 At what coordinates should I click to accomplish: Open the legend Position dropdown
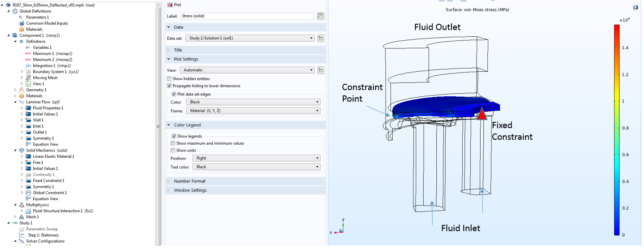click(x=256, y=158)
